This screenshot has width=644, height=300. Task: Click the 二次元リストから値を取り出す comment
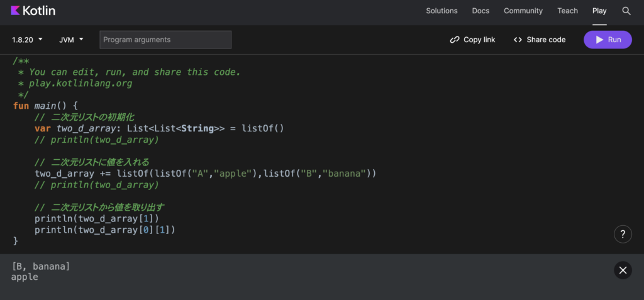(x=100, y=207)
